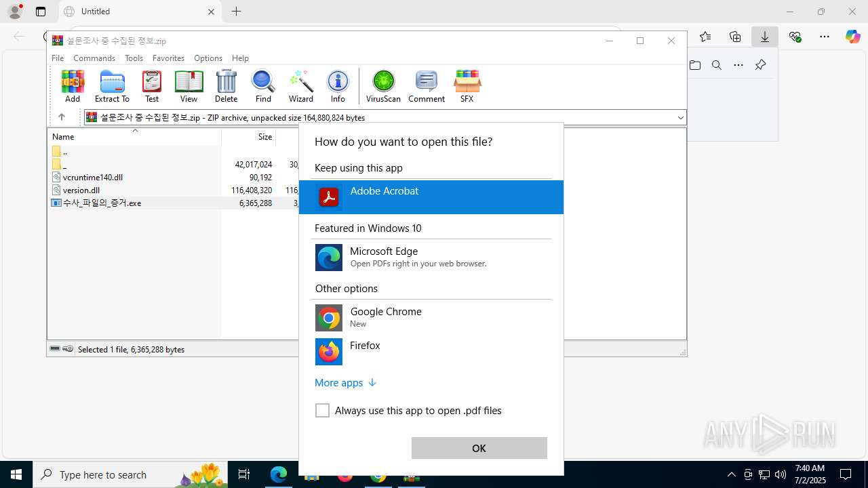The width and height of the screenshot is (868, 488).
Task: Run VirusScan from the toolbar
Action: tap(383, 86)
